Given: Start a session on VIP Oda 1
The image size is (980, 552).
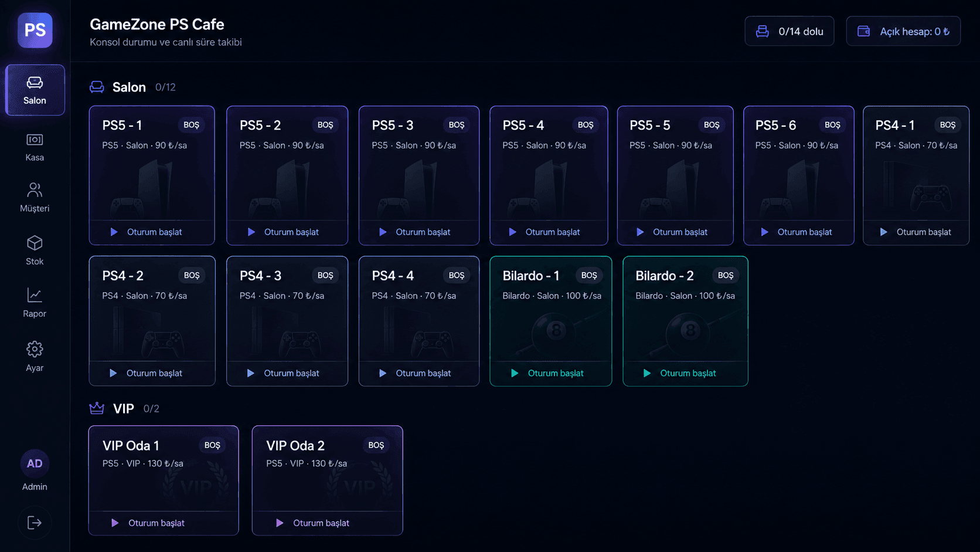Looking at the screenshot, I should click(x=164, y=523).
